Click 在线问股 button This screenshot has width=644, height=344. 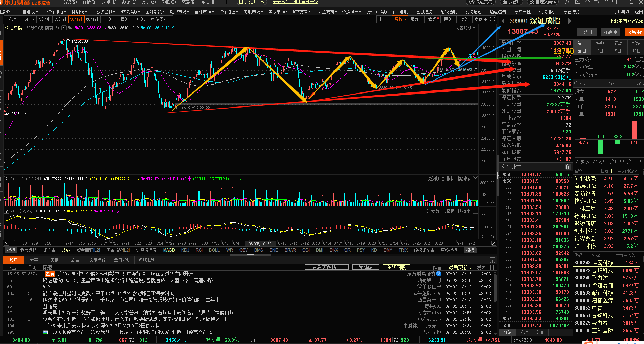tap(396, 267)
